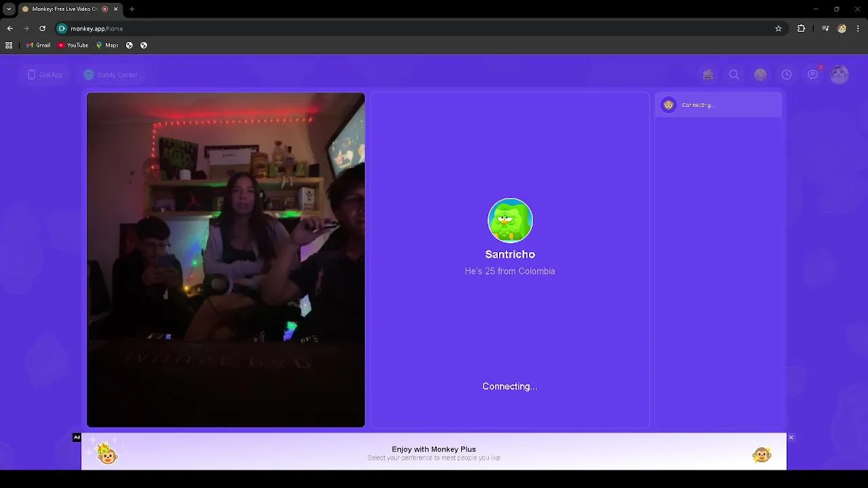Image resolution: width=868 pixels, height=488 pixels.
Task: Click the crowned monkey icon in banner
Action: click(x=106, y=453)
